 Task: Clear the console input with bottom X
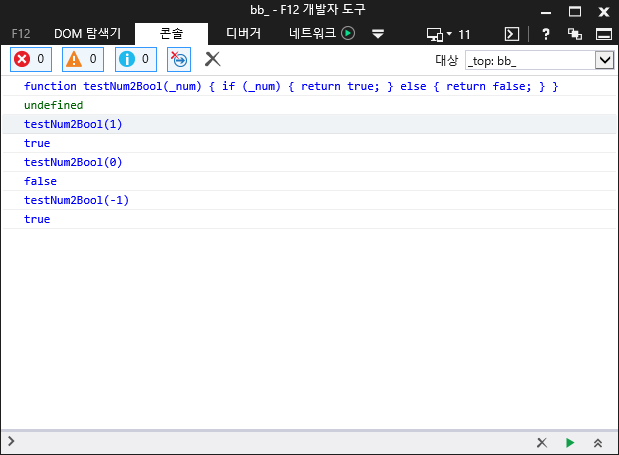click(542, 442)
